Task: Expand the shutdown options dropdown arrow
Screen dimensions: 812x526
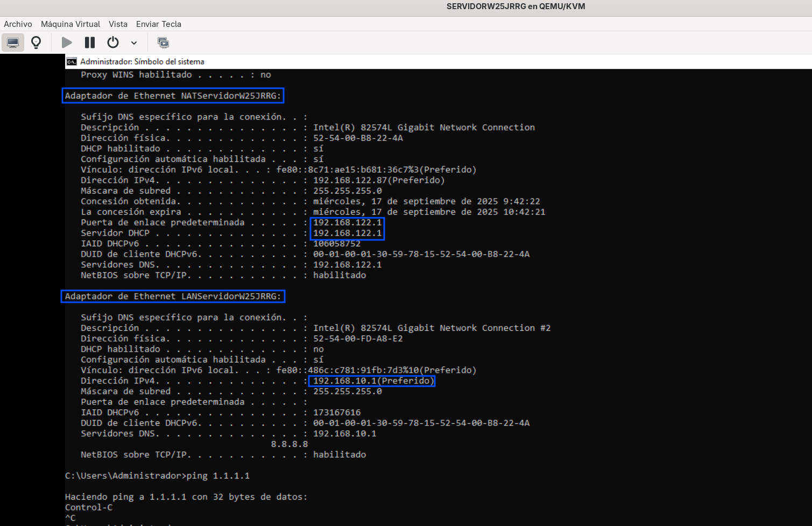Action: click(134, 43)
